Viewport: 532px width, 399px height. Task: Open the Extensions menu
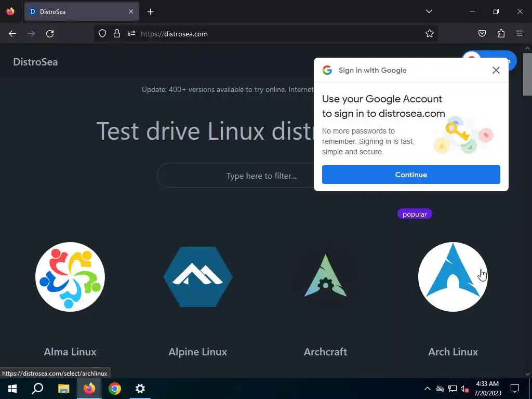point(501,33)
